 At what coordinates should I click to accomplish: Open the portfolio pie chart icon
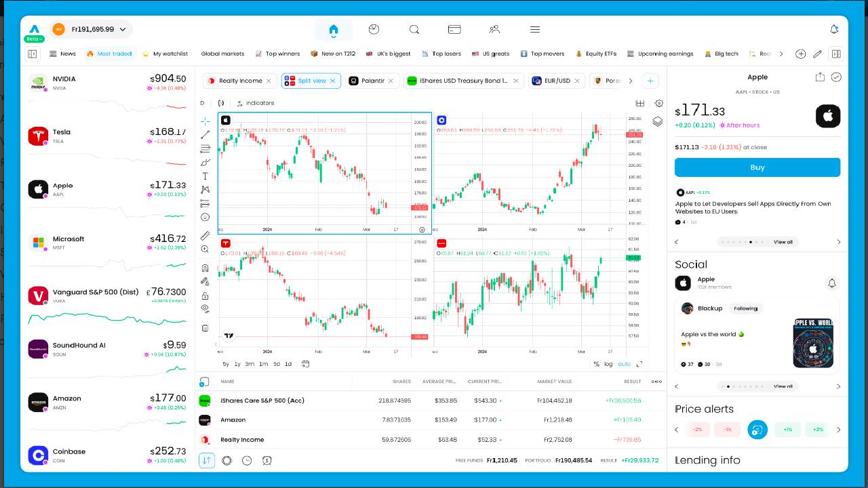point(374,29)
